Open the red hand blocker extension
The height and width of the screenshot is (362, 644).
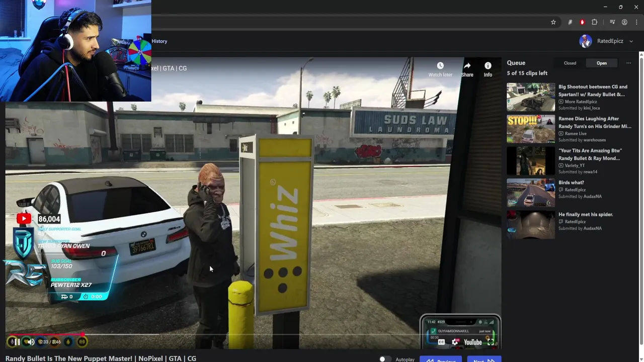582,22
